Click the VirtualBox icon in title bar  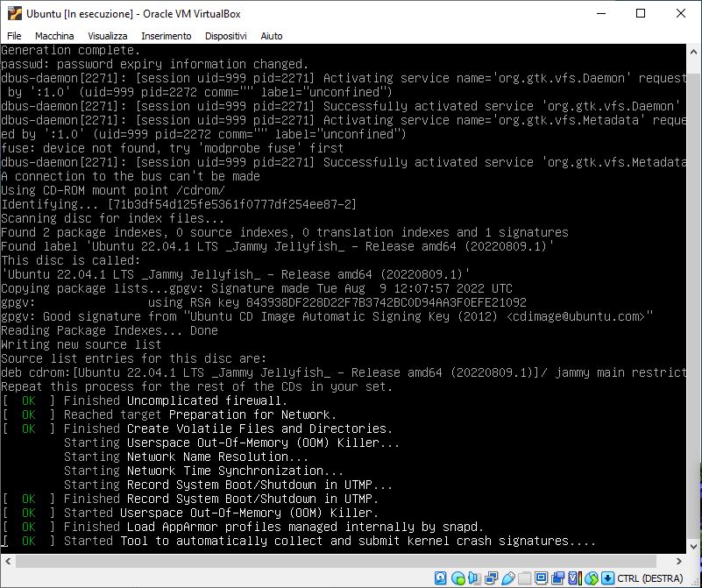(x=14, y=13)
